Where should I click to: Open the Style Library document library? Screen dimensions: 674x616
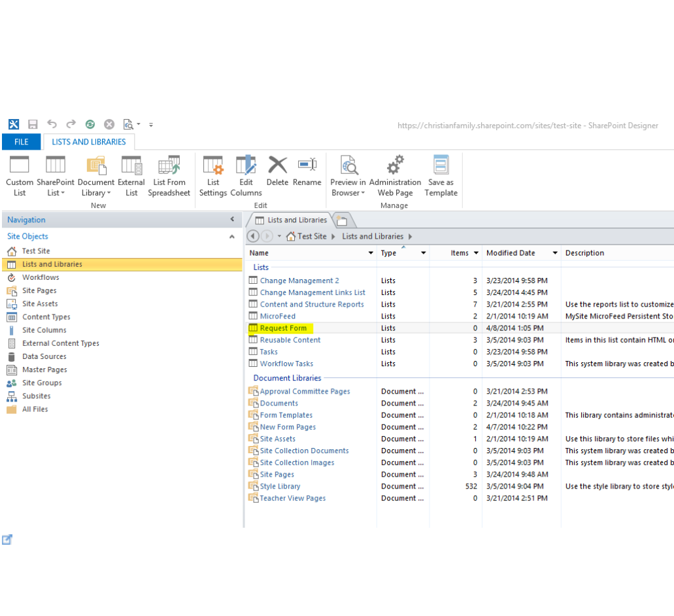pos(280,486)
